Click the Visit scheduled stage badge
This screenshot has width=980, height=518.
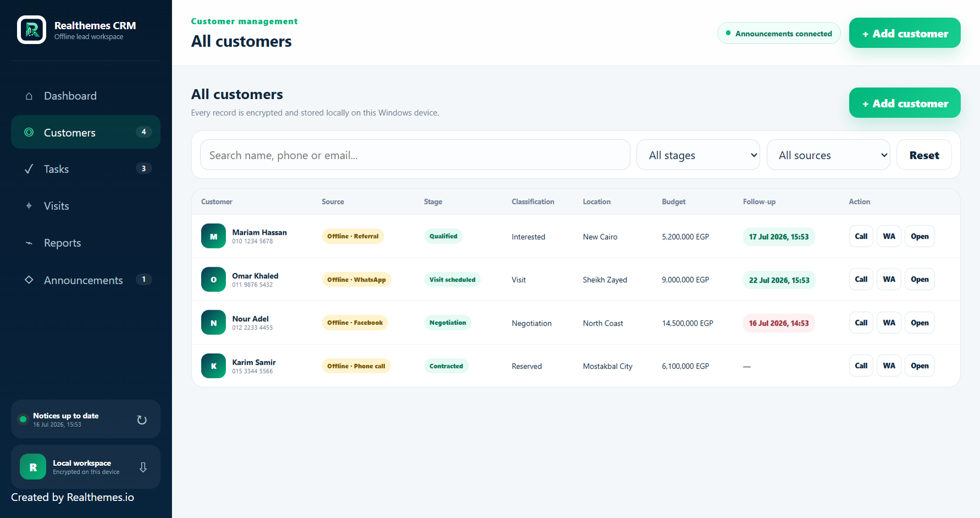(452, 279)
